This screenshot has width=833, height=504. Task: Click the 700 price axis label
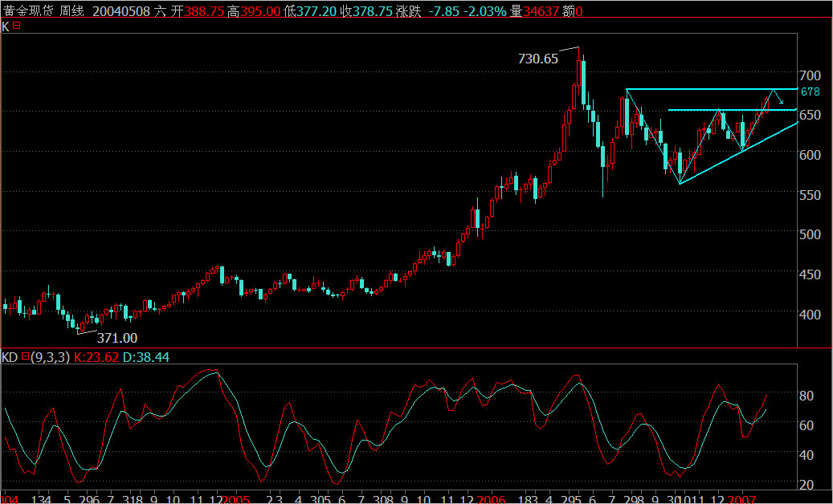pyautogui.click(x=811, y=75)
